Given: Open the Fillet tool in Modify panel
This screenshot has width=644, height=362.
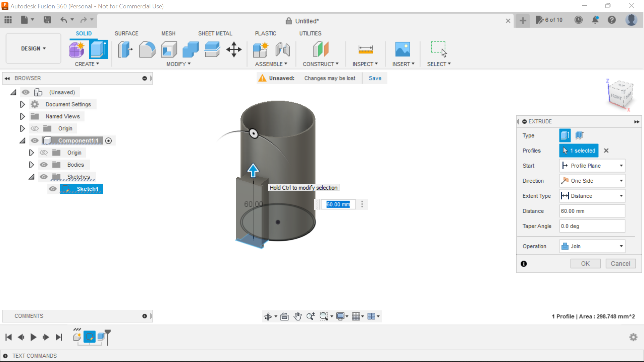Looking at the screenshot, I should (147, 49).
